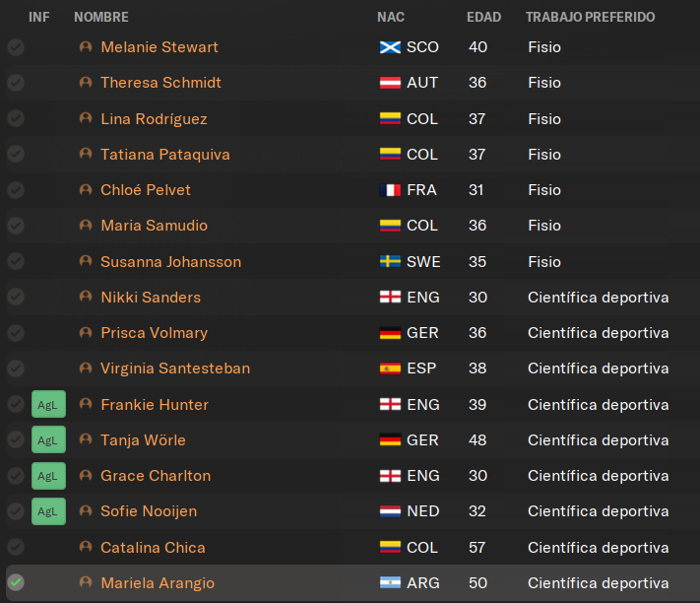Click Grace Charlton's AgL status badge
Screen dimensions: 700x603
pyautogui.click(x=48, y=476)
